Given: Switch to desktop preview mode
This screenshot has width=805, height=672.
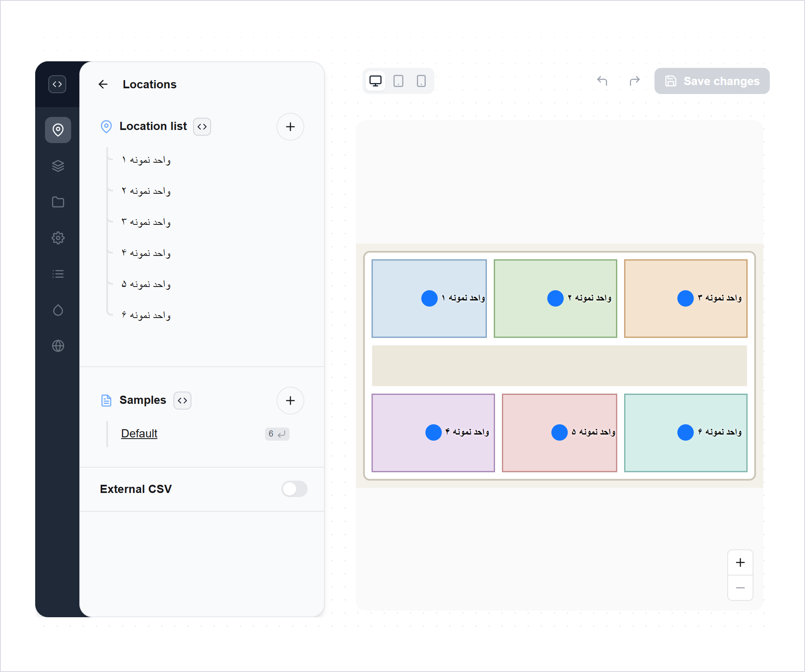Looking at the screenshot, I should click(376, 81).
